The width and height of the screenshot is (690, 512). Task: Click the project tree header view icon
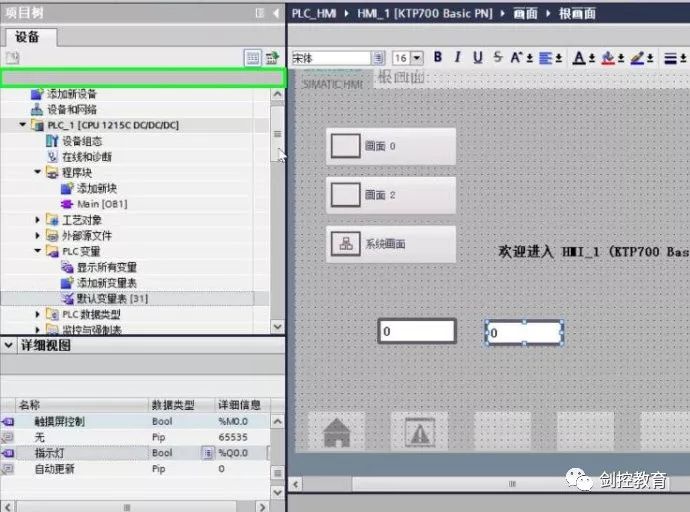(x=260, y=13)
